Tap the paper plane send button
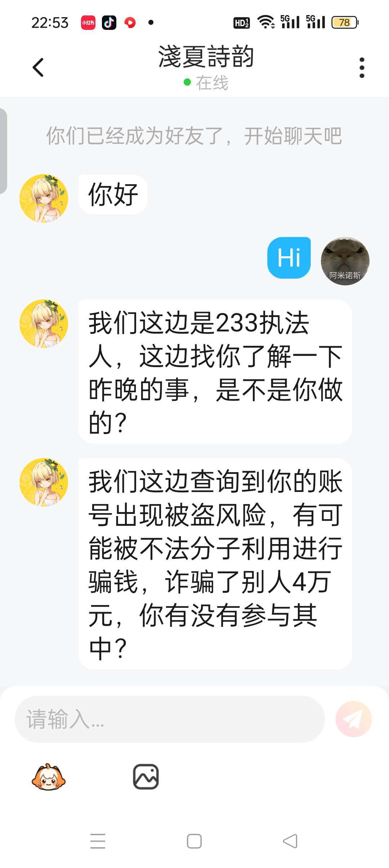389x868 pixels. tap(354, 719)
